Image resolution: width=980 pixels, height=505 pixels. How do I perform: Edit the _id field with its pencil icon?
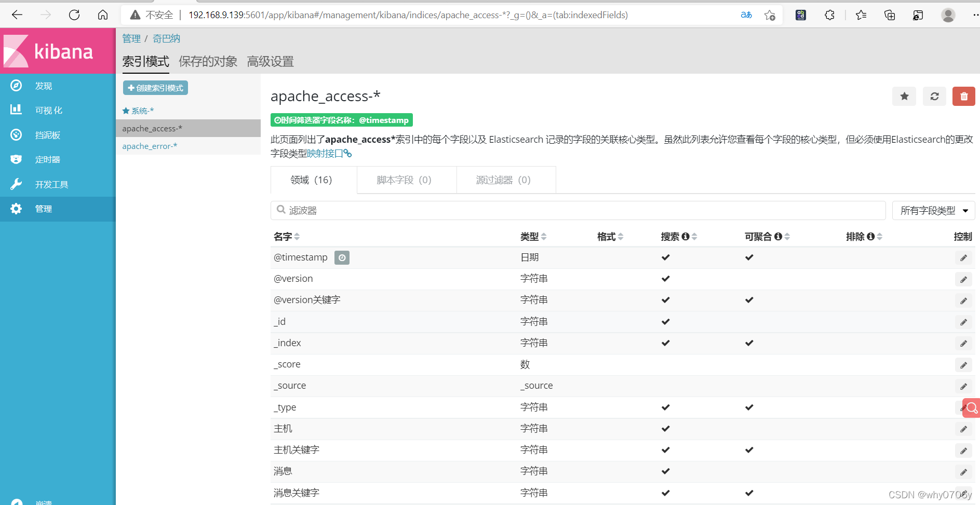click(963, 322)
